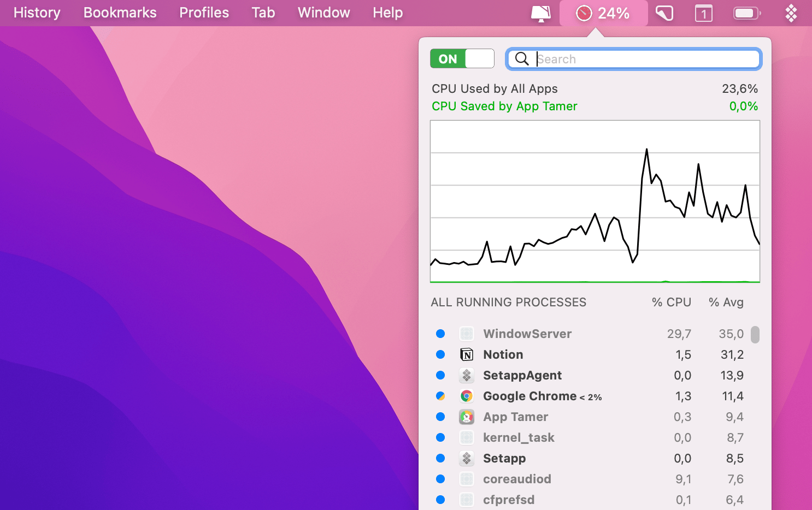The width and height of the screenshot is (812, 510).
Task: Open the Setapp menu bar icon
Action: pyautogui.click(x=791, y=13)
